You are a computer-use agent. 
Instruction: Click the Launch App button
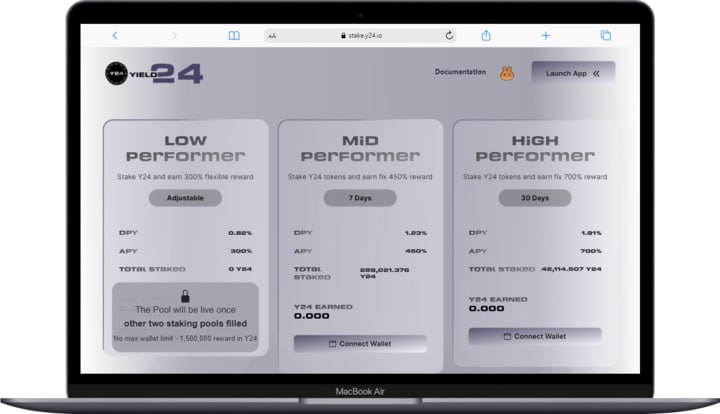coord(573,73)
